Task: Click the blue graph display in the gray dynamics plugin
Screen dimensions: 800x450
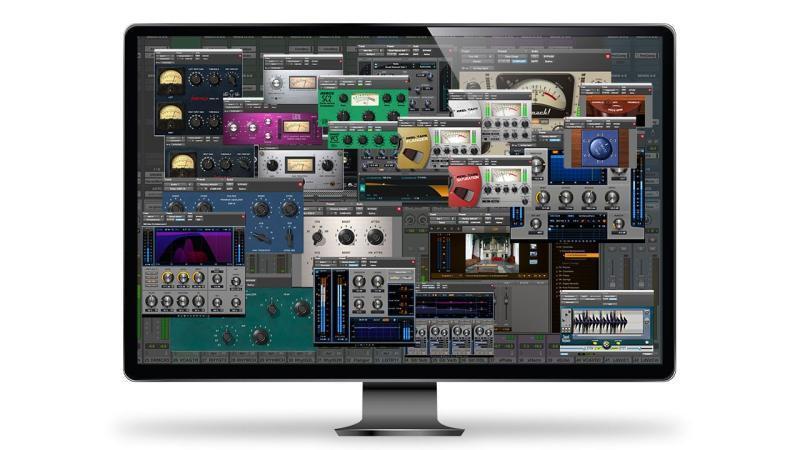Action: coord(577,168)
